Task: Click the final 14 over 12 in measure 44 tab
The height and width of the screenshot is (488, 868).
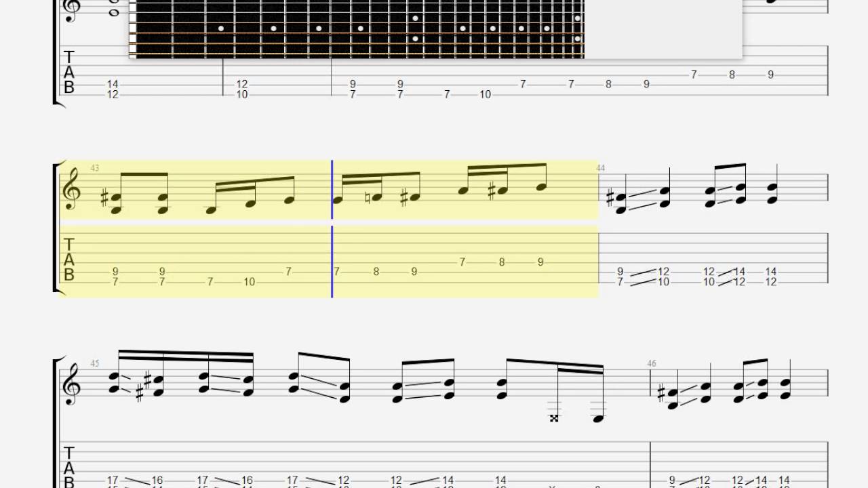Action: tap(771, 277)
